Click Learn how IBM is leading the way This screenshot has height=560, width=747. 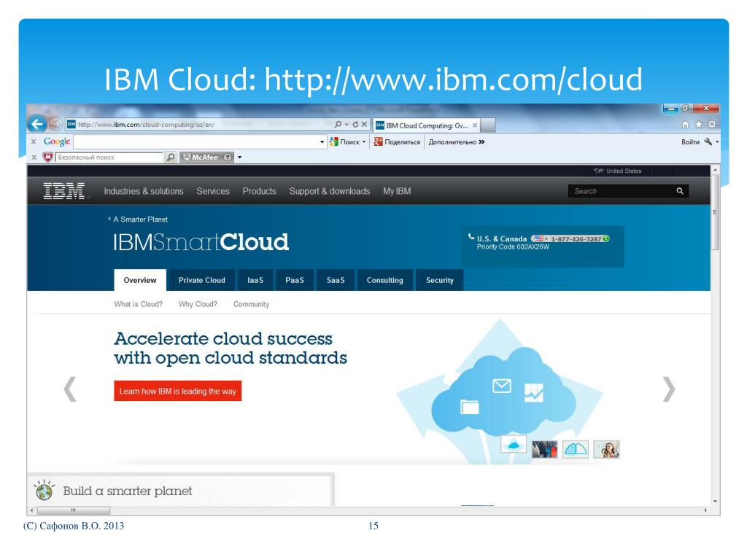tap(178, 391)
